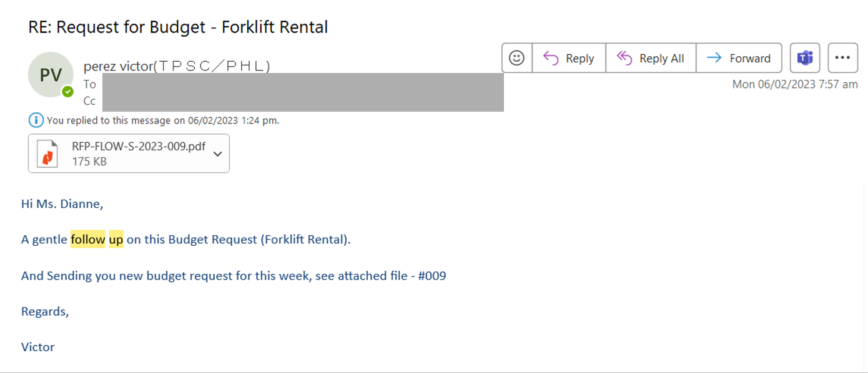Click the PV sender avatar

click(51, 75)
